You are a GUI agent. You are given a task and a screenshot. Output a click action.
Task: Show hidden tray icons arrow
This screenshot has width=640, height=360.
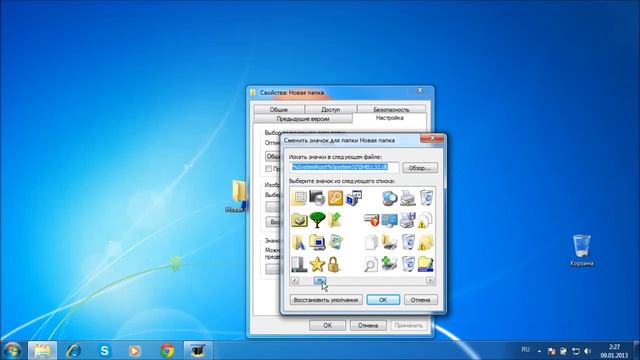point(539,351)
